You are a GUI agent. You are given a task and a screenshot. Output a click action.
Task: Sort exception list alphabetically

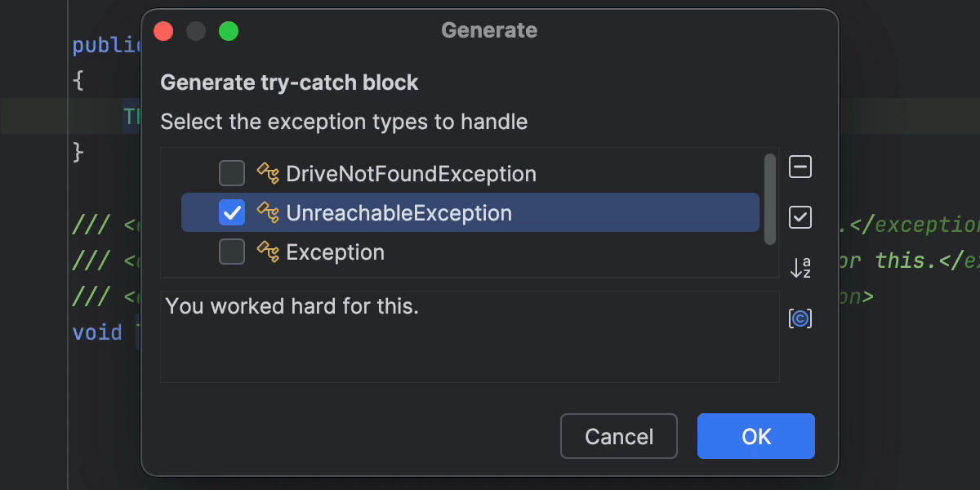pyautogui.click(x=800, y=267)
